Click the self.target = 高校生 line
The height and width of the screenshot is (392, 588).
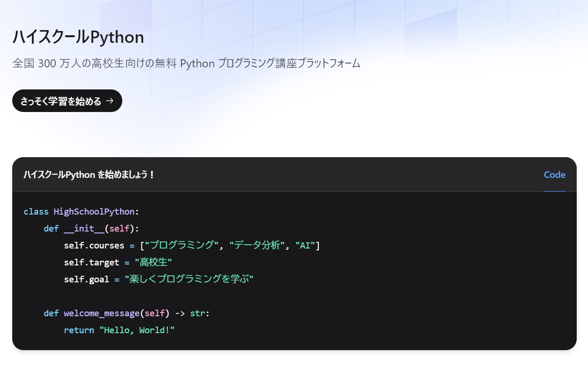118,262
